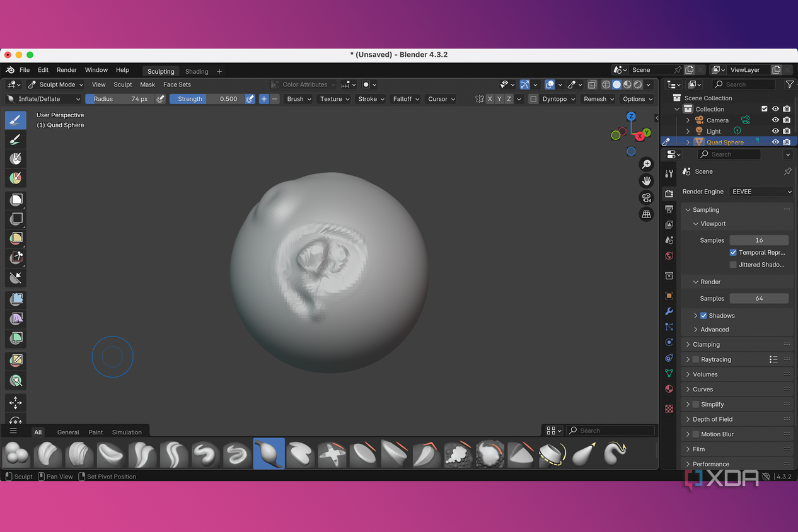Select the Mask tool in the left toolbar
Viewport: 798px width, 532px height.
pyautogui.click(x=16, y=159)
